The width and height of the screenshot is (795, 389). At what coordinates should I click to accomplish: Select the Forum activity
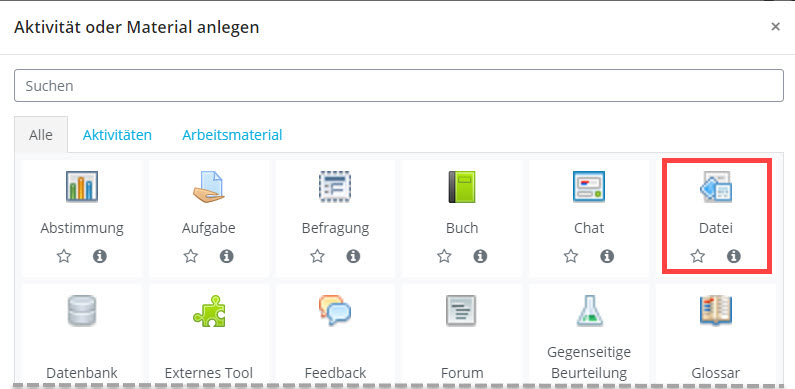click(x=462, y=335)
